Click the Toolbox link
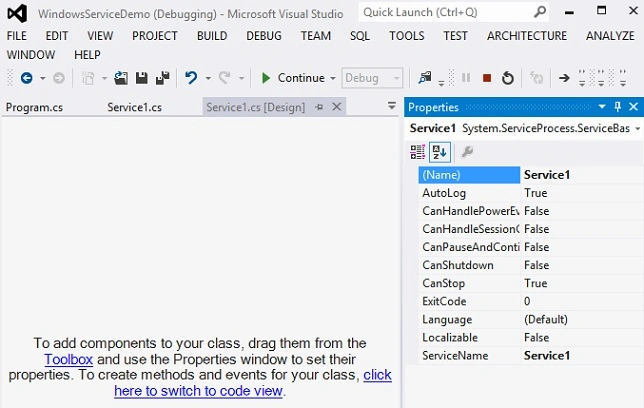This screenshot has height=408, width=644. pyautogui.click(x=69, y=359)
